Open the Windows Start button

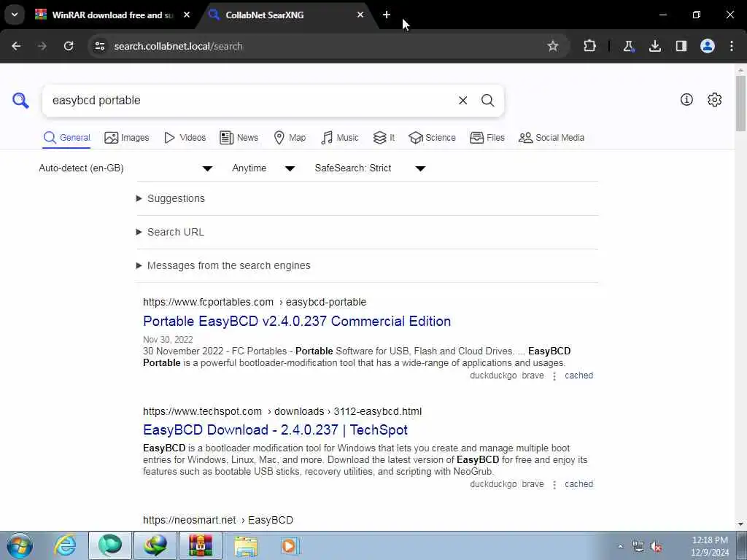coord(20,545)
